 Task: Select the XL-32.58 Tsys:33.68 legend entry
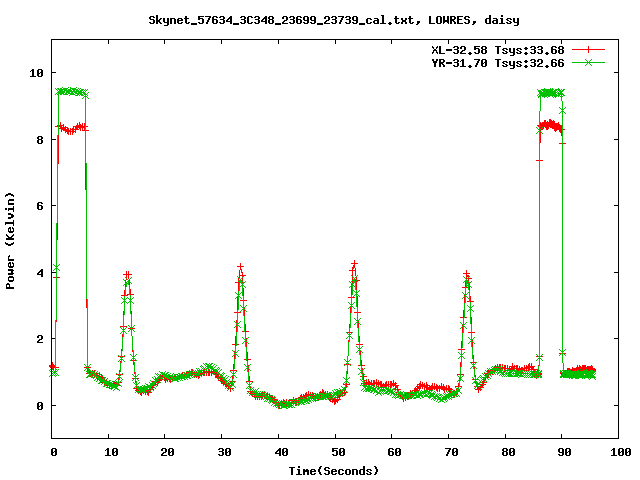click(x=498, y=50)
